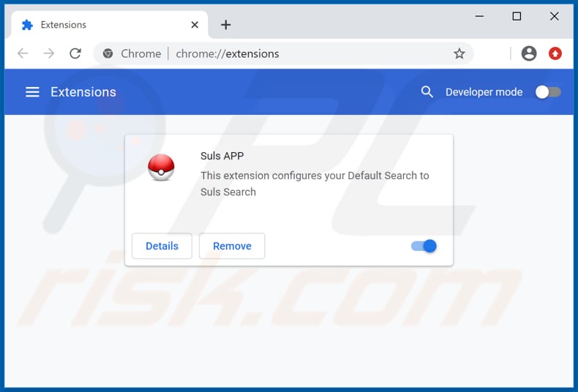Click the Suls APP Pokeball icon

(x=161, y=167)
